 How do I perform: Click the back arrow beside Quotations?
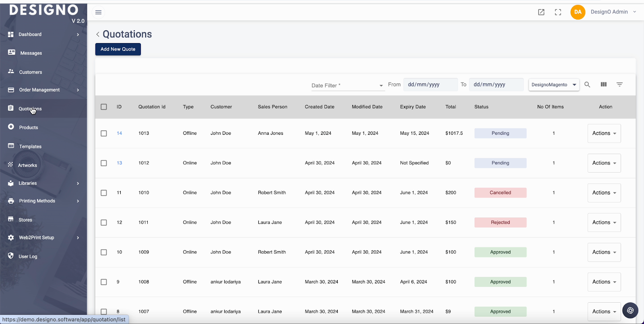pyautogui.click(x=98, y=34)
